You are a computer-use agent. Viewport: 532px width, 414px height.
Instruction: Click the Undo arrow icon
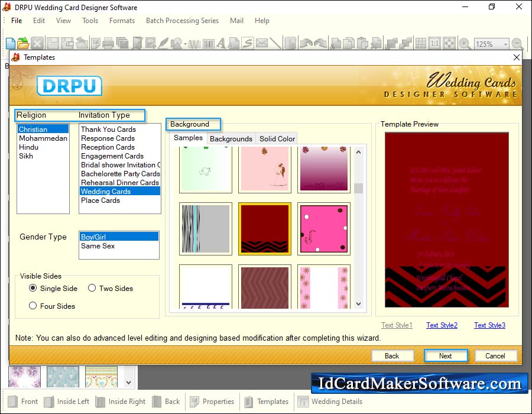pos(306,43)
